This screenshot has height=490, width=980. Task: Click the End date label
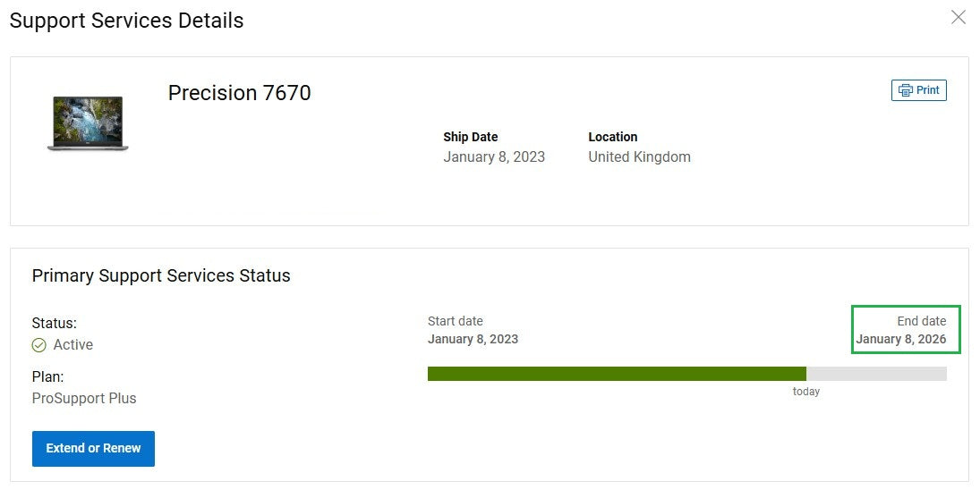(921, 321)
